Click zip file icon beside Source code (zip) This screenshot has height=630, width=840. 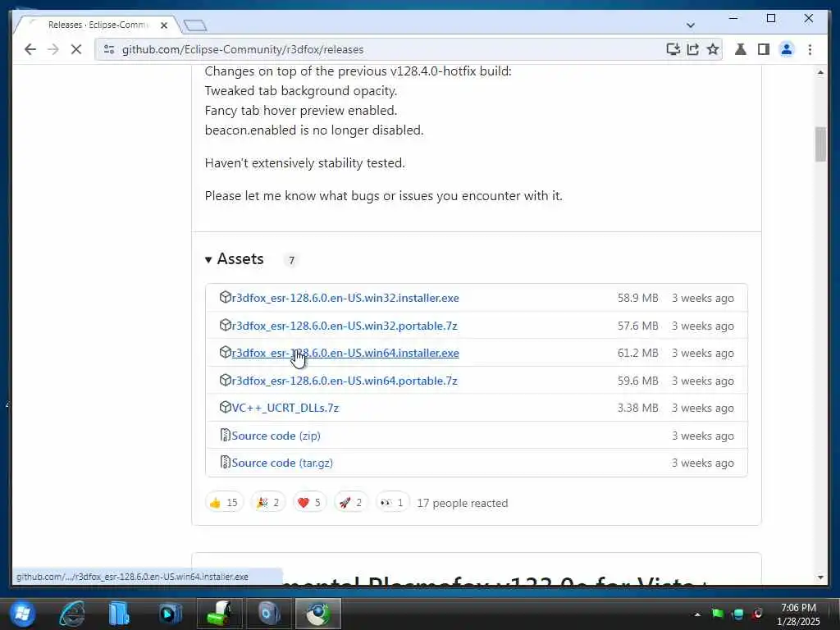coord(225,435)
